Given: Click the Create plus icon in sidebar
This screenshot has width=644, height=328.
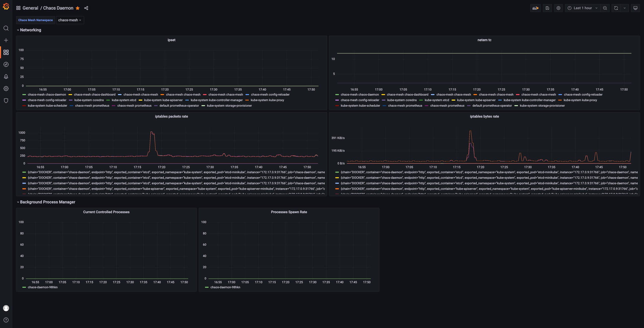Looking at the screenshot, I should coord(6,40).
